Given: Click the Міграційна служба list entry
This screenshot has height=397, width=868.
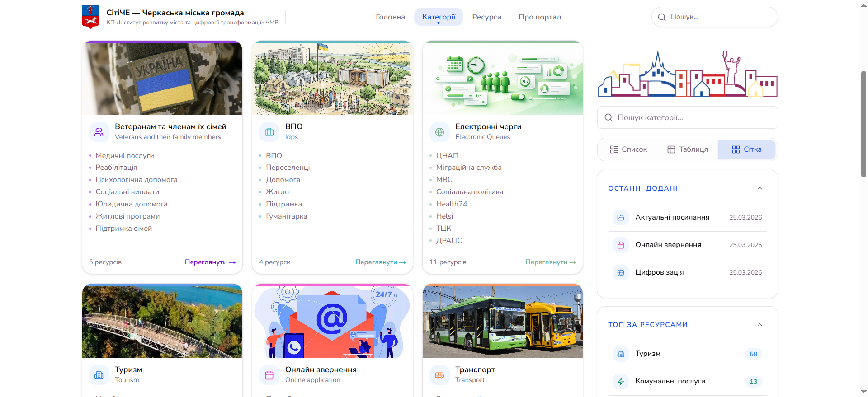Looking at the screenshot, I should click(469, 168).
